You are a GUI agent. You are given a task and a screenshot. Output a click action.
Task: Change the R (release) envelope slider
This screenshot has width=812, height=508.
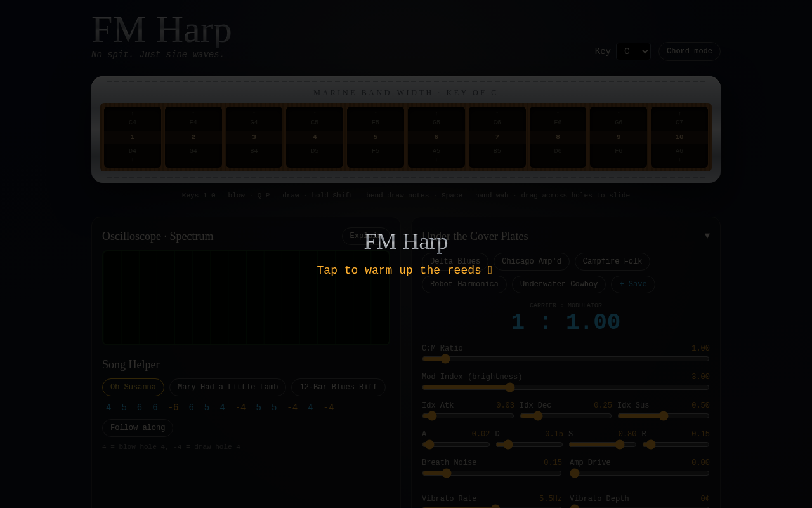(676, 444)
